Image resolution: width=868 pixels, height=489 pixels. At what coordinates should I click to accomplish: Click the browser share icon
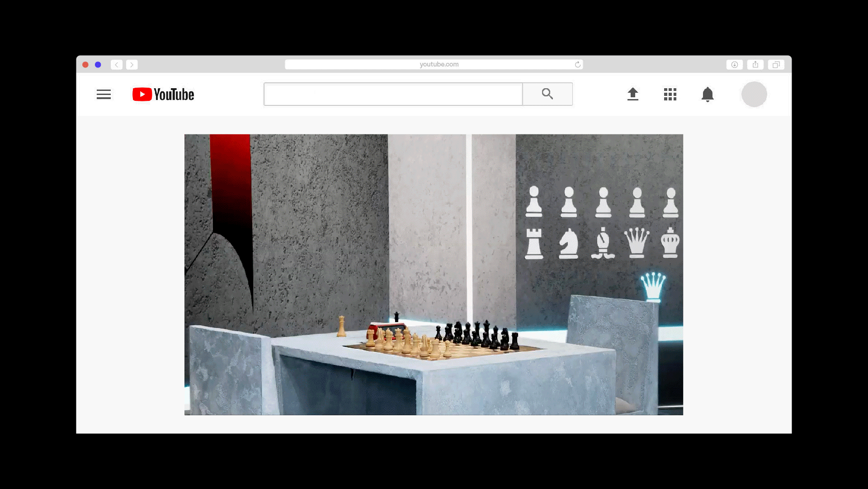[x=755, y=65]
